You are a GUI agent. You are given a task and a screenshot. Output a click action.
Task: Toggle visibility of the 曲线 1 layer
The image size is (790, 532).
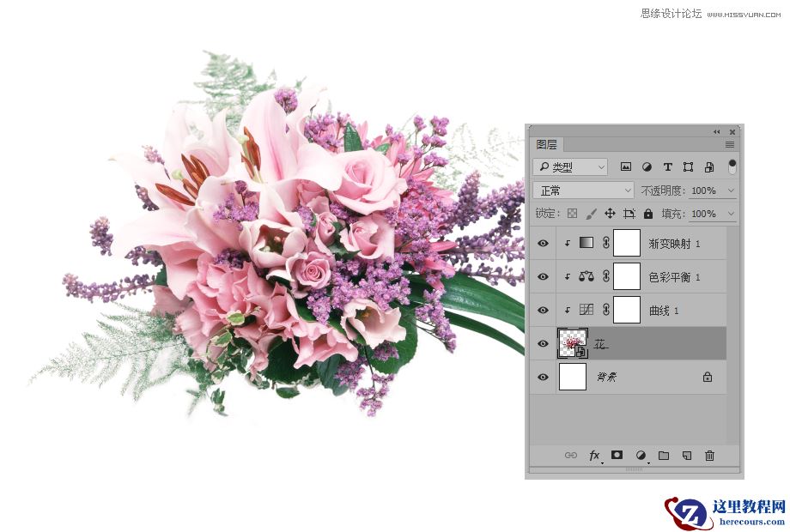pyautogui.click(x=543, y=310)
